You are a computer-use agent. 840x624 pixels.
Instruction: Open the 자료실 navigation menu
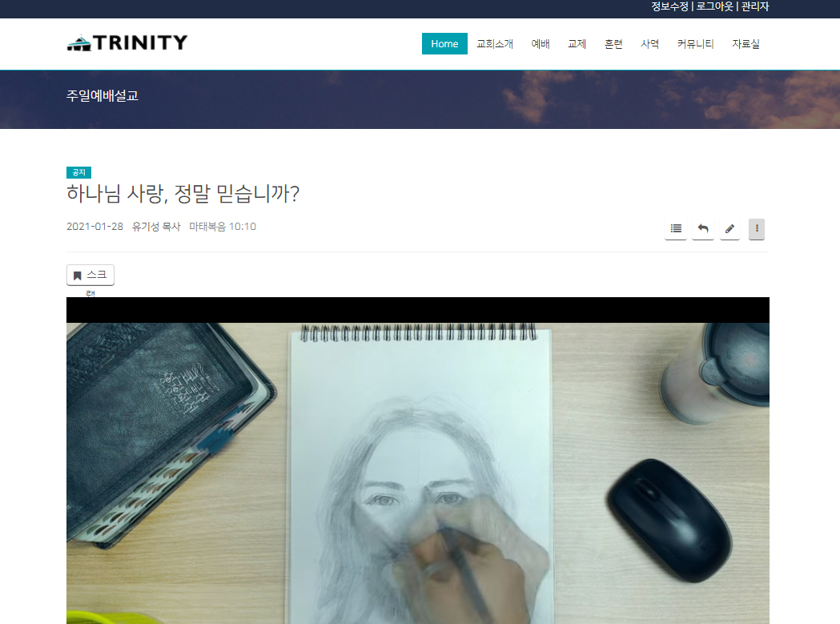point(746,44)
